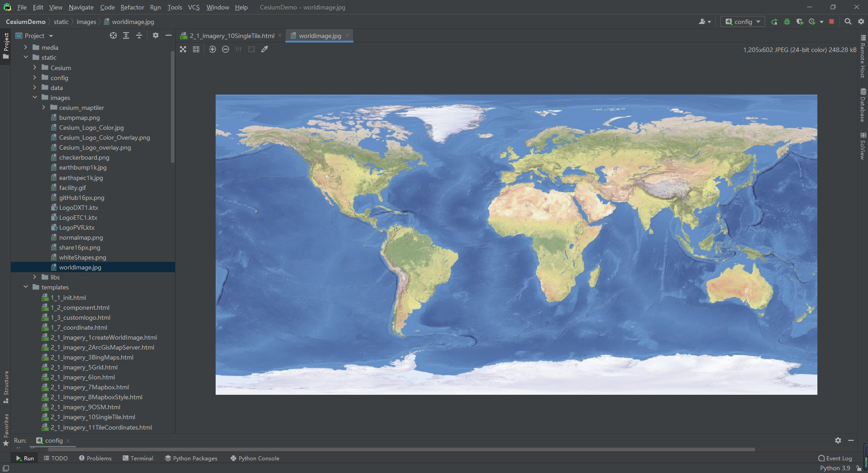Viewport: 868px width, 473px height.
Task: Open config run configuration dropdown
Action: pos(742,22)
